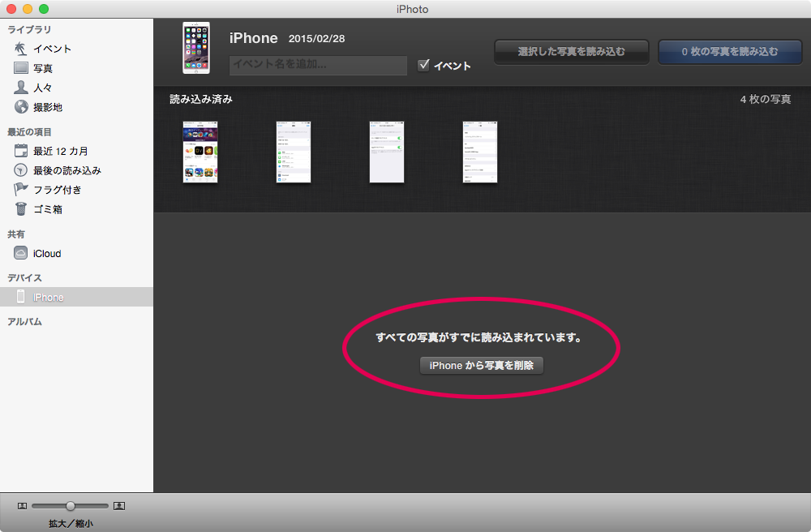Click the small thumbnail icon left of slider
Screen dimensions: 811x532
[x=22, y=506]
